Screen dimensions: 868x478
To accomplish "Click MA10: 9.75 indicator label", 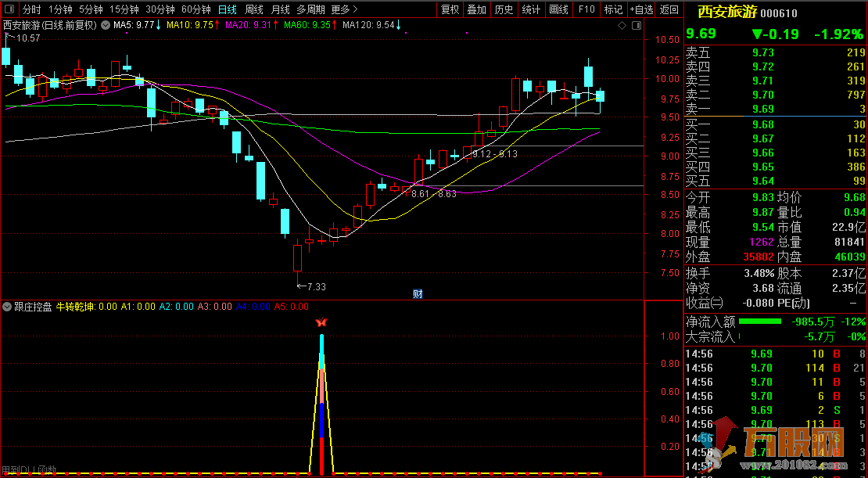I will coord(189,25).
